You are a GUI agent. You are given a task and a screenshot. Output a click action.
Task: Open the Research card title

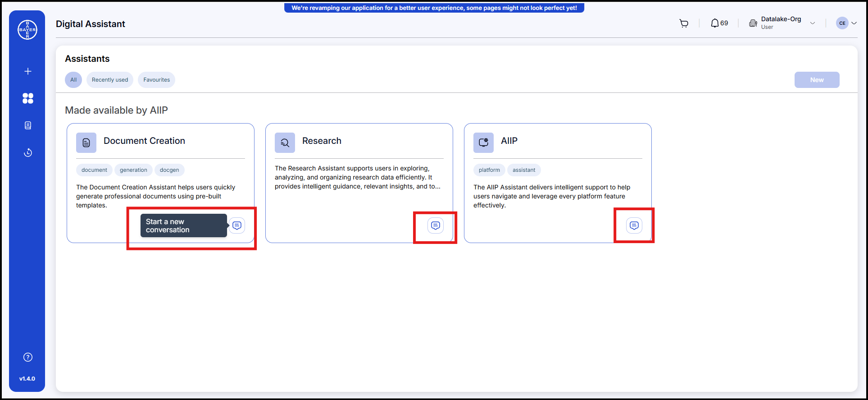pos(322,141)
